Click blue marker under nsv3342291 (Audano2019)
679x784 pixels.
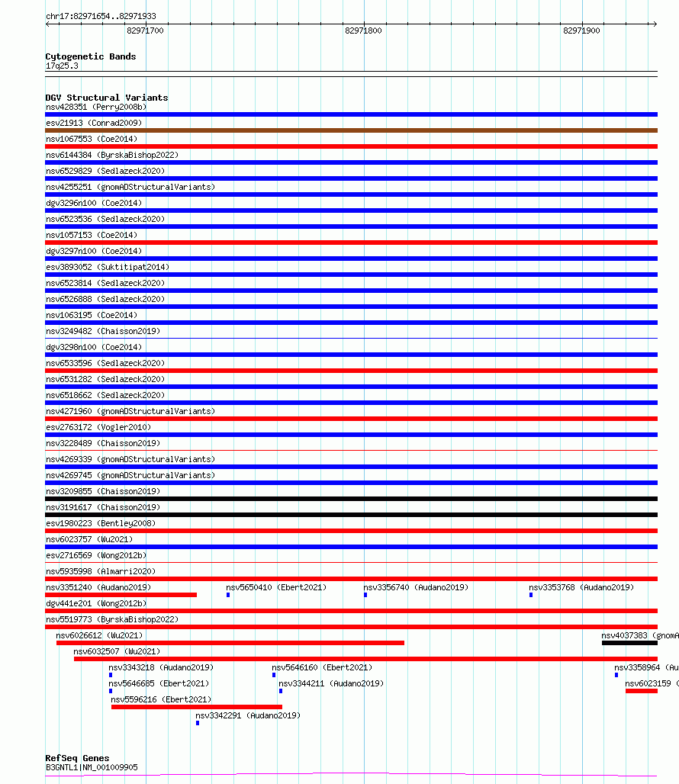[x=198, y=723]
